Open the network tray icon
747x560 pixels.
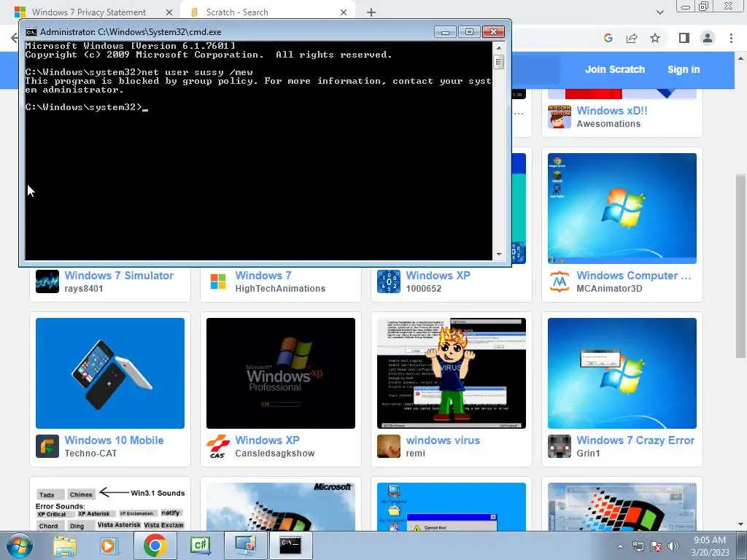638,546
